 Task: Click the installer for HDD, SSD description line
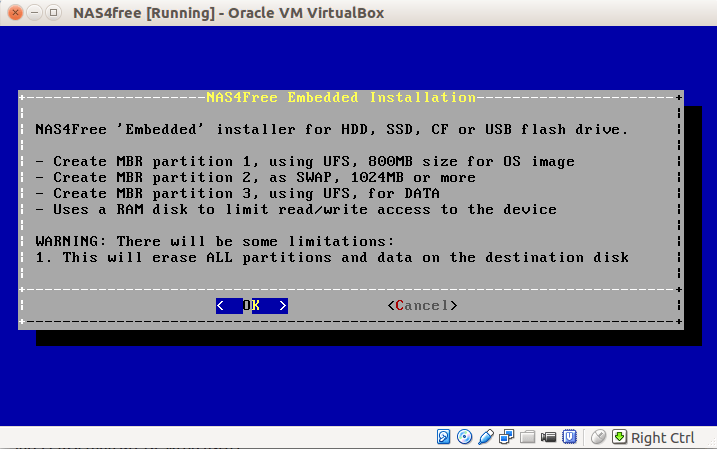tap(332, 129)
